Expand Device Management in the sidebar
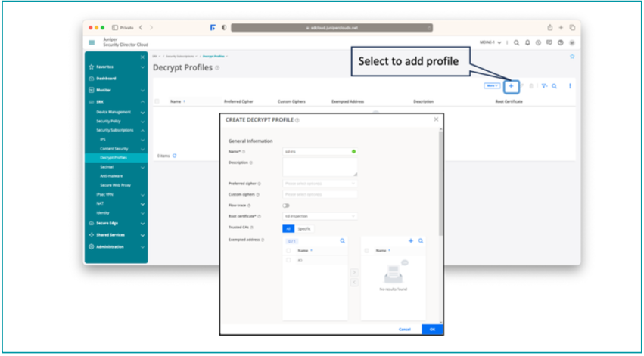Screen dimensions: 644x356 click(x=115, y=112)
